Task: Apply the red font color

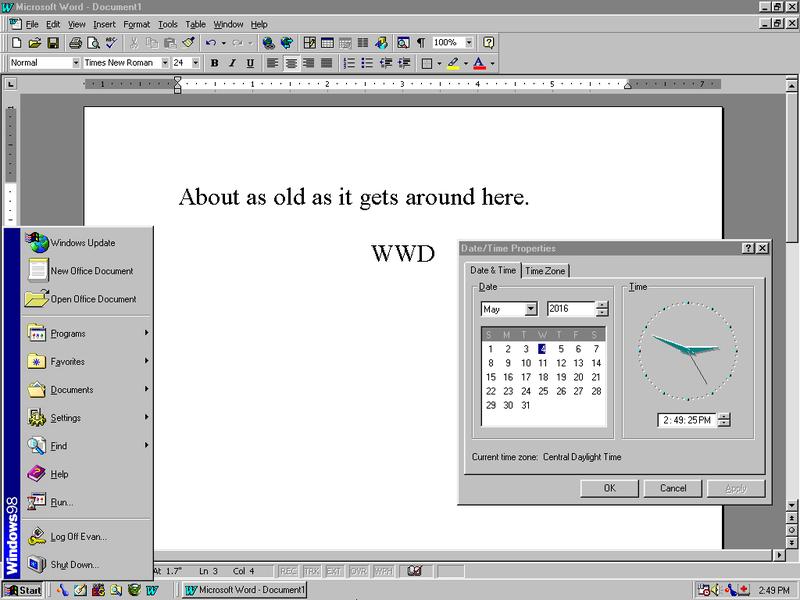Action: [480, 63]
